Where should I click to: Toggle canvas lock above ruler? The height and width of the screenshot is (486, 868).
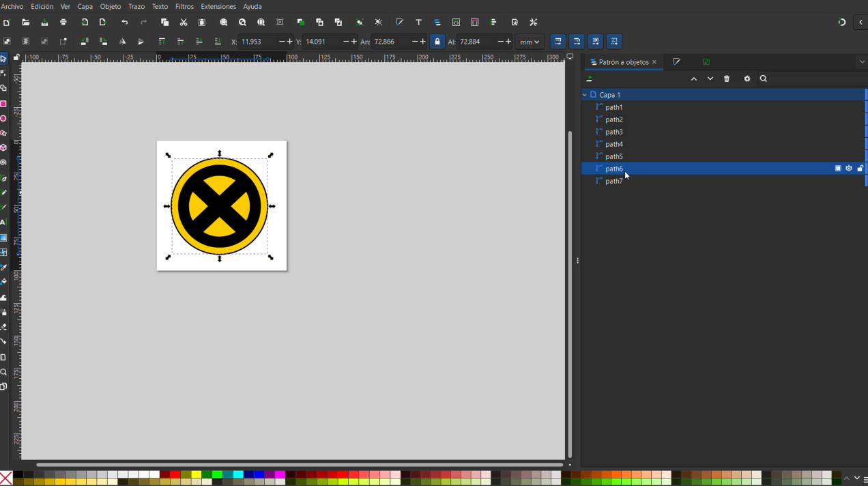pos(16,57)
